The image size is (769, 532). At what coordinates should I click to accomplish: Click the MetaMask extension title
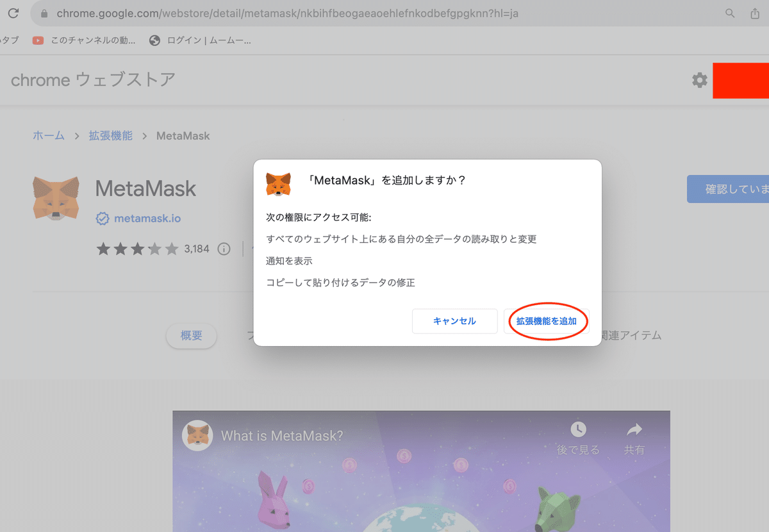(145, 188)
